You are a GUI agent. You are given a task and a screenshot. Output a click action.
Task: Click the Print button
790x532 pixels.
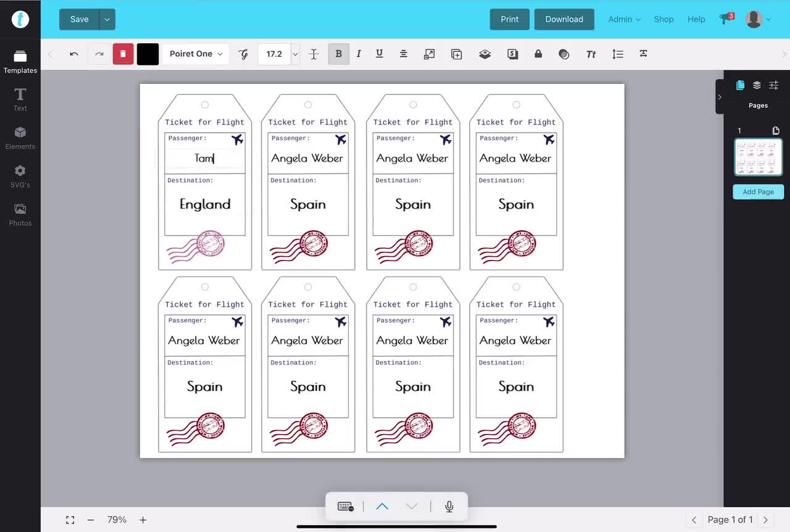coord(510,19)
